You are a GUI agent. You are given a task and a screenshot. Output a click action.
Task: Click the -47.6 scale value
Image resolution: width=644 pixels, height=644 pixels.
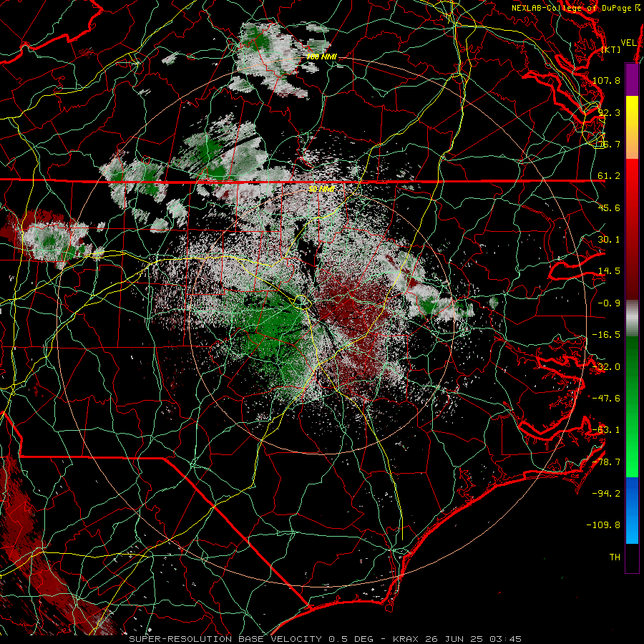(607, 399)
